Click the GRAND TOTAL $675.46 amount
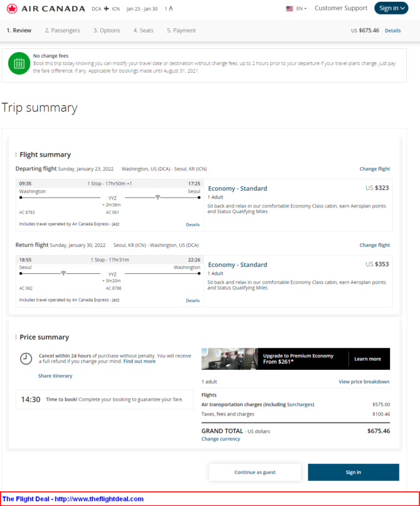The image size is (420, 506). 379,431
